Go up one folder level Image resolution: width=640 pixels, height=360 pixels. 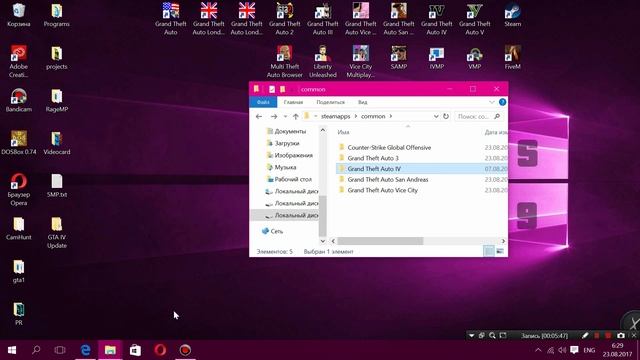click(296, 116)
